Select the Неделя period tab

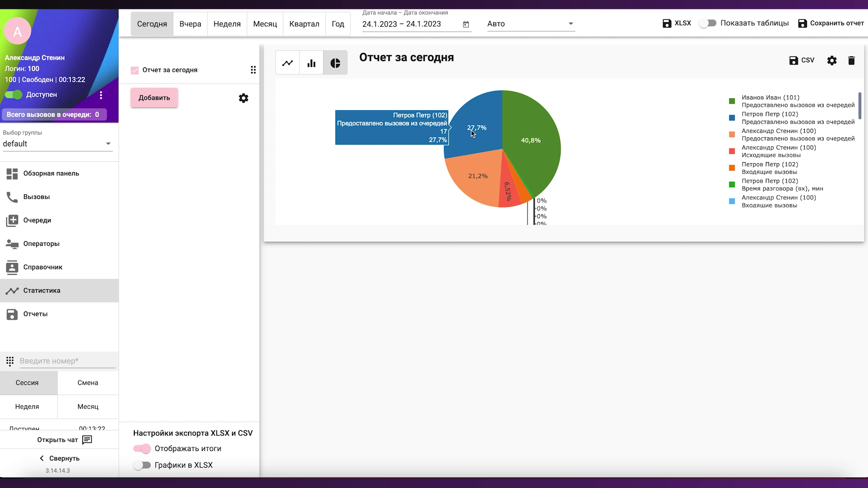[x=227, y=24]
